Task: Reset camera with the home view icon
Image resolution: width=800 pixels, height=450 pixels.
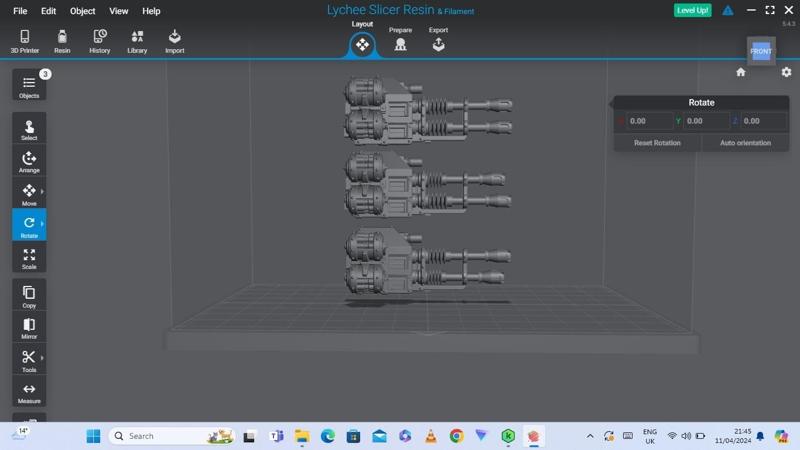Action: pyautogui.click(x=741, y=72)
